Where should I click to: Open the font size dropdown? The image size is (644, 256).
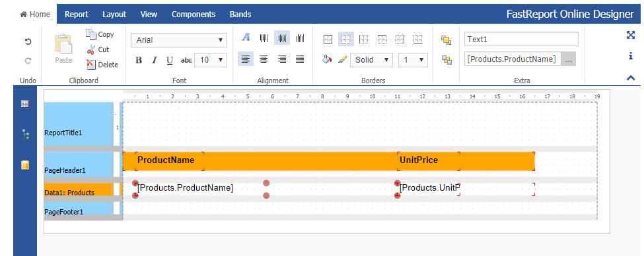pyautogui.click(x=211, y=60)
